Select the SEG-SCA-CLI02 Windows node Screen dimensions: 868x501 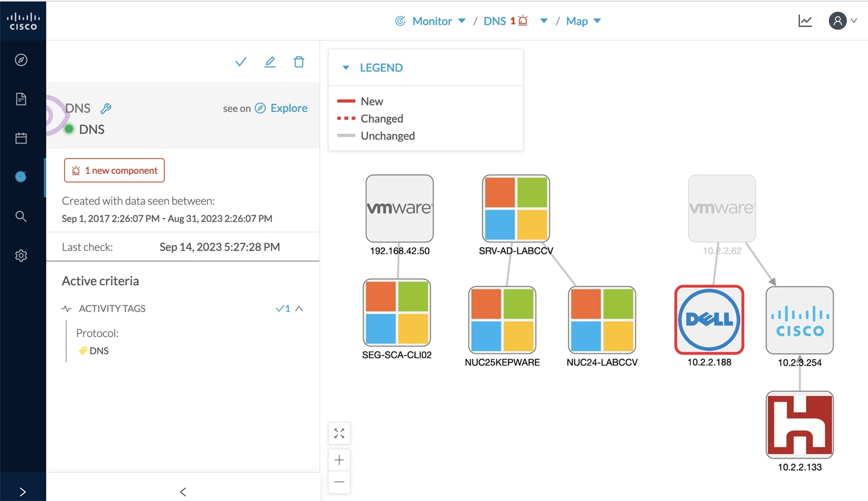(x=397, y=312)
